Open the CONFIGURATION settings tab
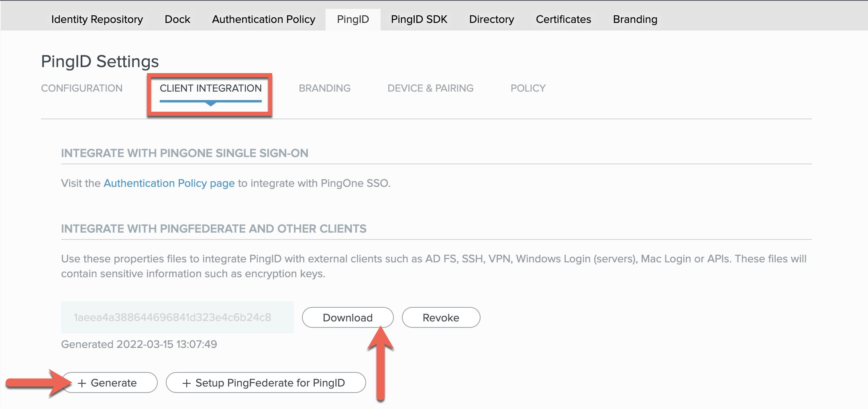This screenshot has width=868, height=409. [82, 88]
